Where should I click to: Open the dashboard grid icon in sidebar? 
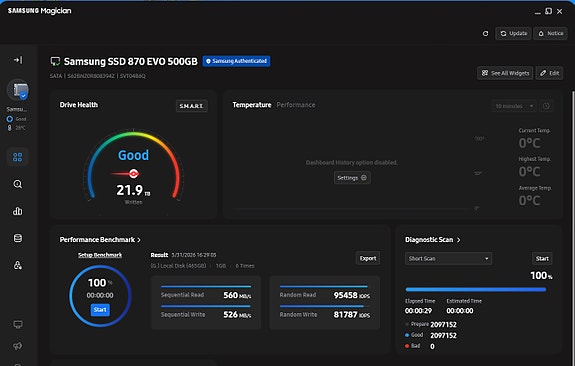pos(18,157)
